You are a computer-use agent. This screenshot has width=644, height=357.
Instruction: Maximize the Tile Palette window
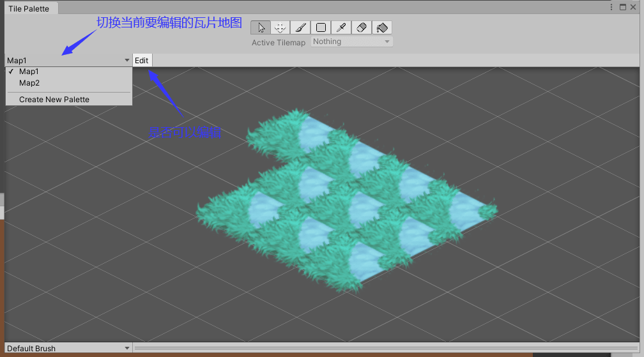coord(623,8)
